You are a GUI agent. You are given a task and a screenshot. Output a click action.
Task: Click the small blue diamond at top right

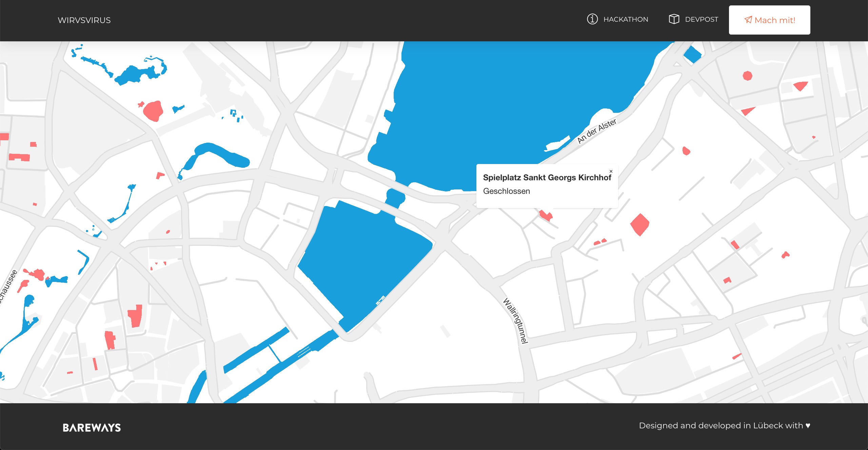692,55
